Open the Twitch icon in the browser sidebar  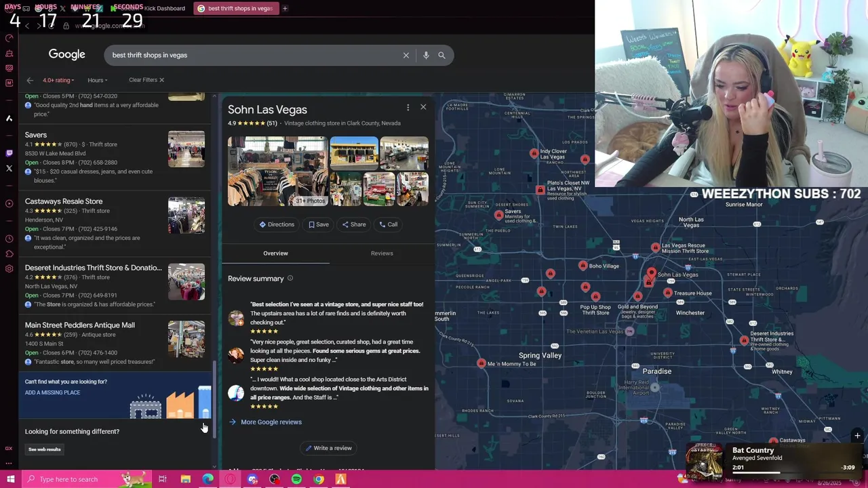(9, 153)
